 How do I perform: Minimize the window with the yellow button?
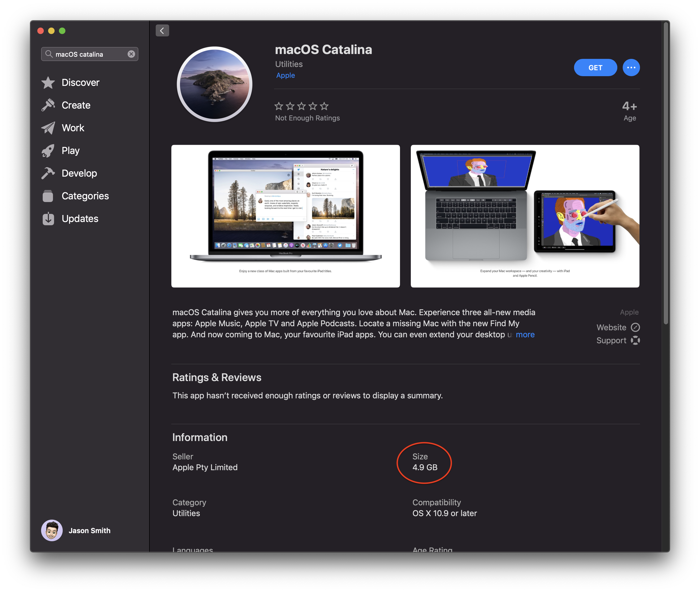coord(51,31)
